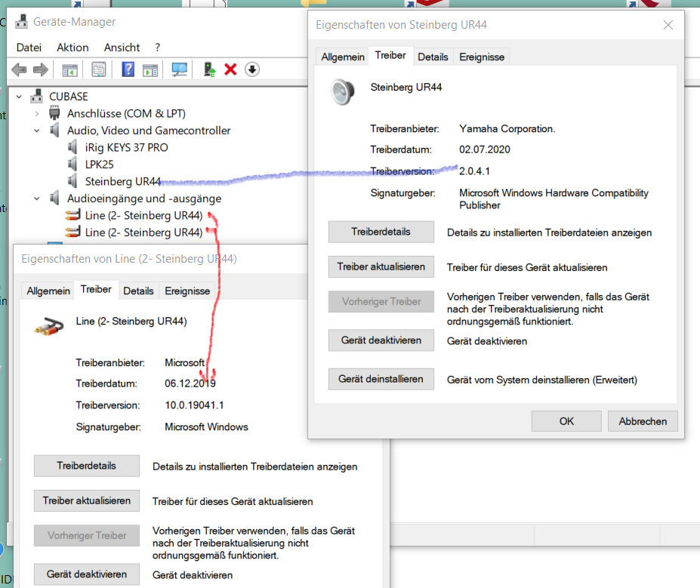Click the Anschlüsse (COM & LPT) port icon
This screenshot has width=700, height=588.
(54, 113)
